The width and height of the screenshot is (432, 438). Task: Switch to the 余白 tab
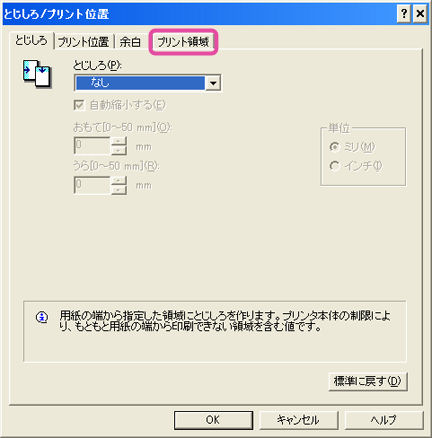[x=130, y=42]
